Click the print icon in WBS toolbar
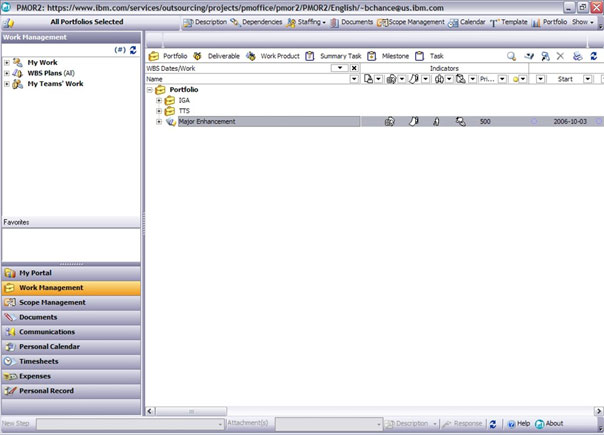 577,56
